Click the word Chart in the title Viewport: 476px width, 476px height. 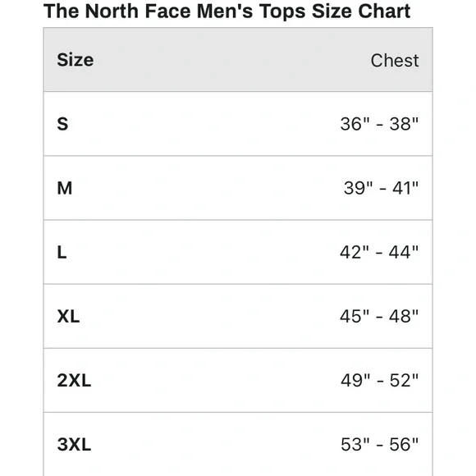pyautogui.click(x=384, y=11)
